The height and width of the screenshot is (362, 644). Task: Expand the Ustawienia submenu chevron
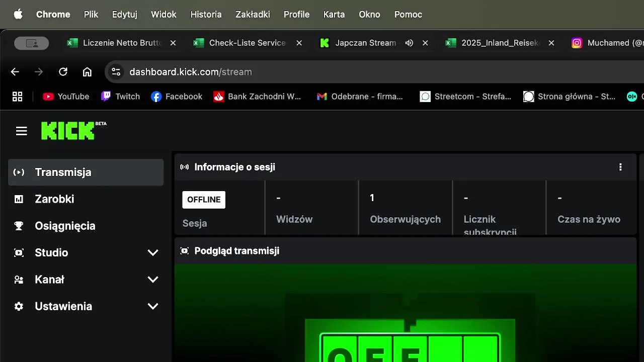pyautogui.click(x=153, y=306)
